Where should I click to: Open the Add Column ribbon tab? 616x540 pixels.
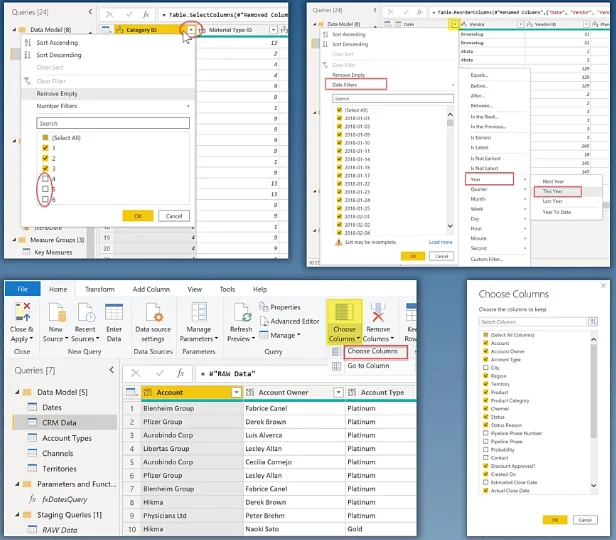pyautogui.click(x=151, y=289)
